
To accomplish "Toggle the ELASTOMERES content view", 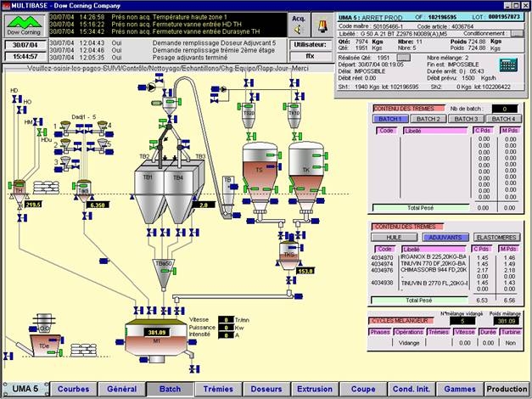I will tap(497, 238).
